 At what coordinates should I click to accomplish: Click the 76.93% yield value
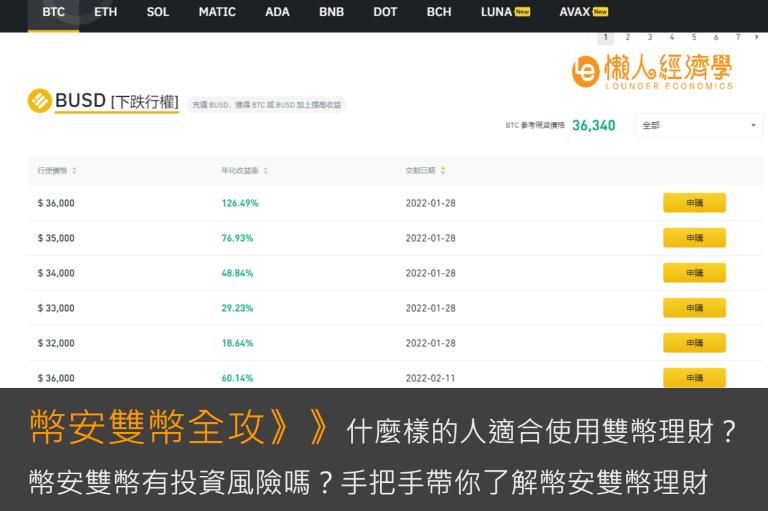tap(237, 238)
